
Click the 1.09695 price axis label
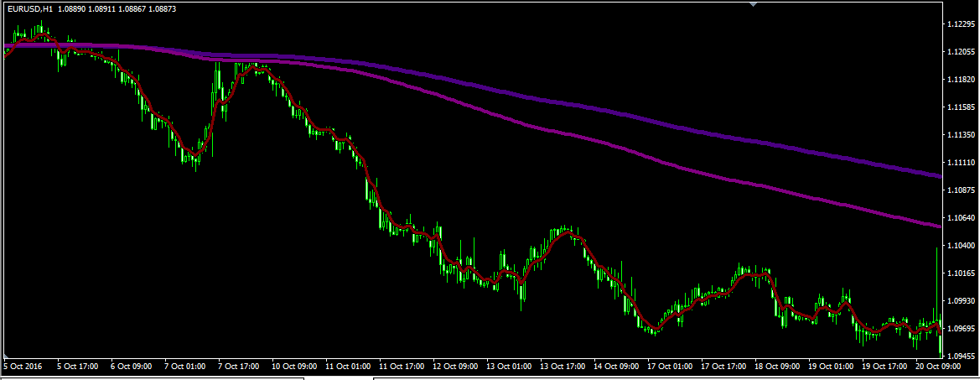tap(961, 328)
